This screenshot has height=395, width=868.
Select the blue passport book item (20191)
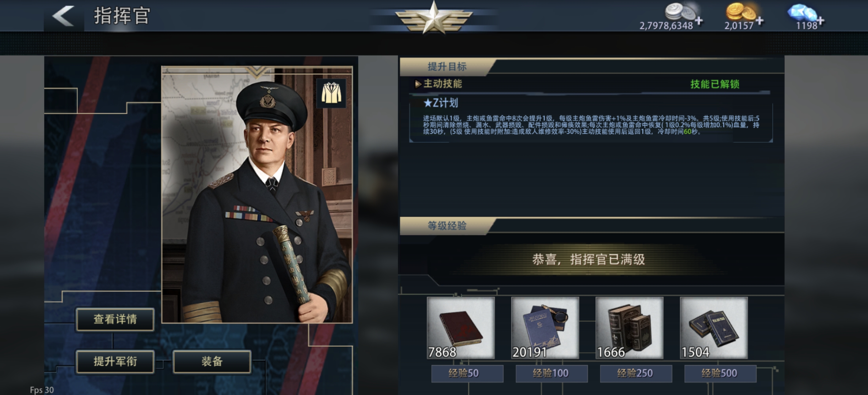point(545,328)
